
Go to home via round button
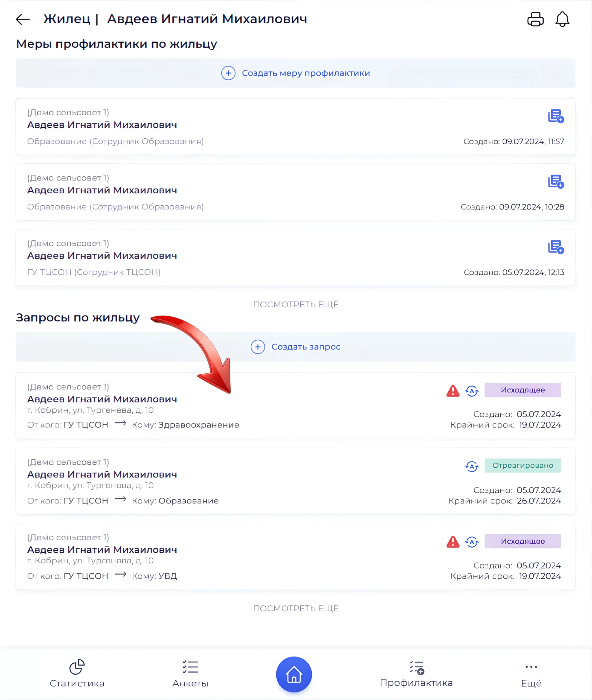[294, 674]
